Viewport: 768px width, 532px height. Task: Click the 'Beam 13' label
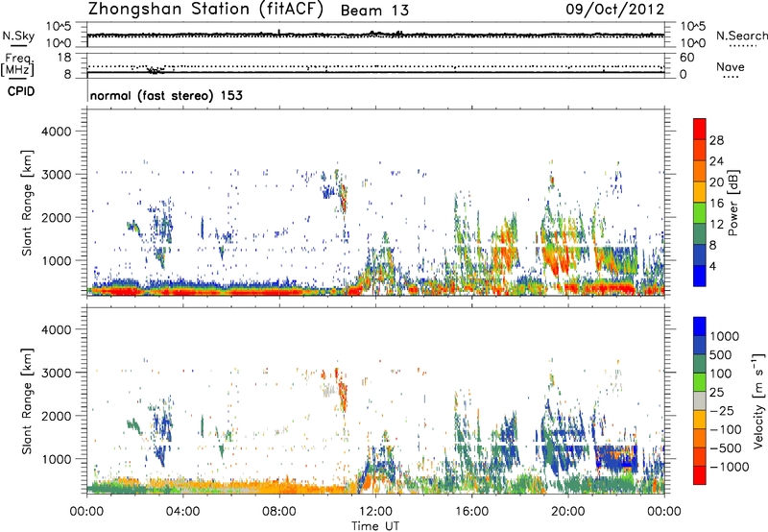coord(374,11)
